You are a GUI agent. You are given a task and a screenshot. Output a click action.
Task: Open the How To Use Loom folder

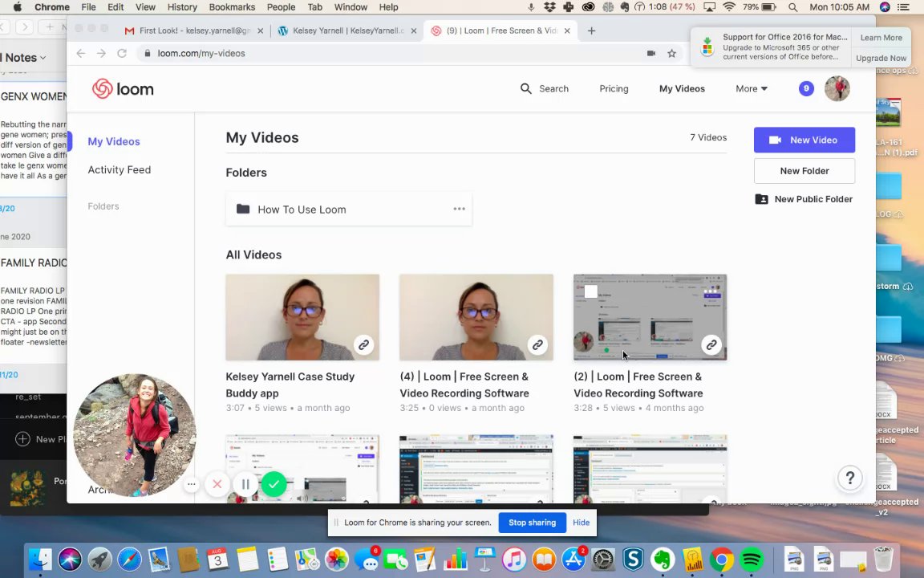click(x=348, y=209)
